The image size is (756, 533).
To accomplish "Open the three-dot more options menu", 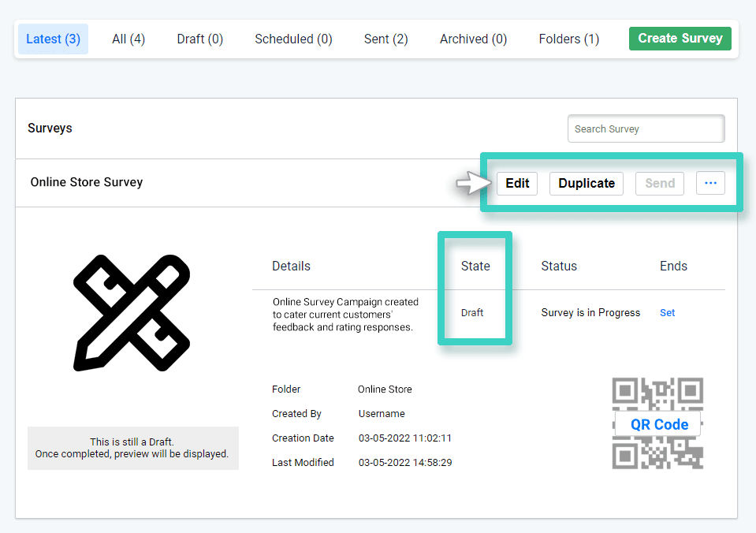I will click(x=710, y=184).
